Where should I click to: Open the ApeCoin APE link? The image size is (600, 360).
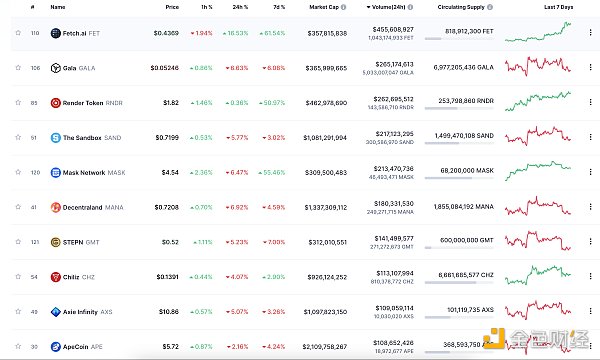[82, 347]
